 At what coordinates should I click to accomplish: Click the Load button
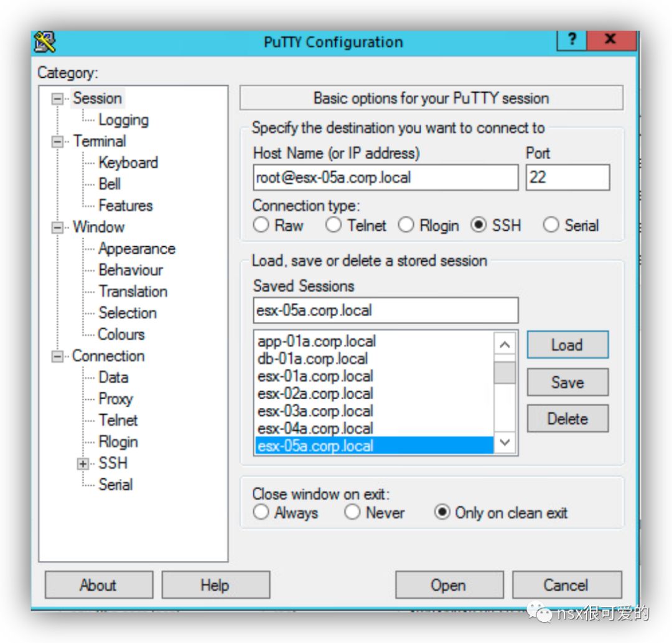click(567, 345)
